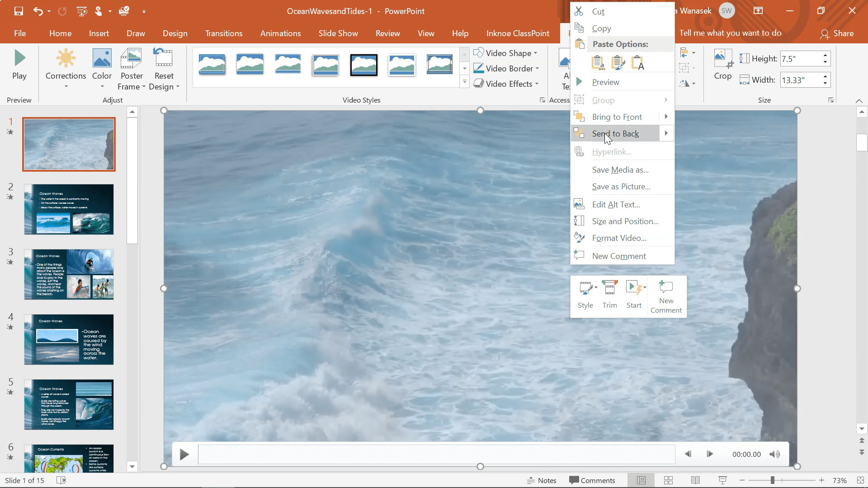The width and height of the screenshot is (868, 488).
Task: Click Size and Position menu option
Action: (625, 221)
